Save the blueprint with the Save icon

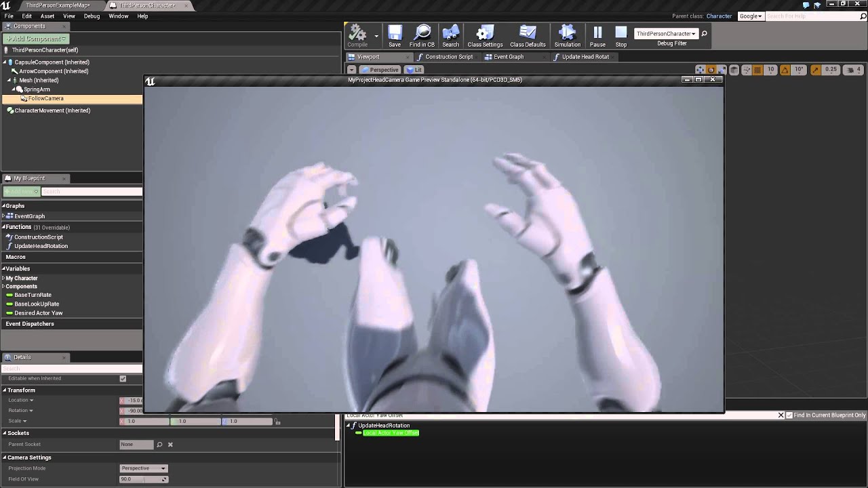(395, 37)
